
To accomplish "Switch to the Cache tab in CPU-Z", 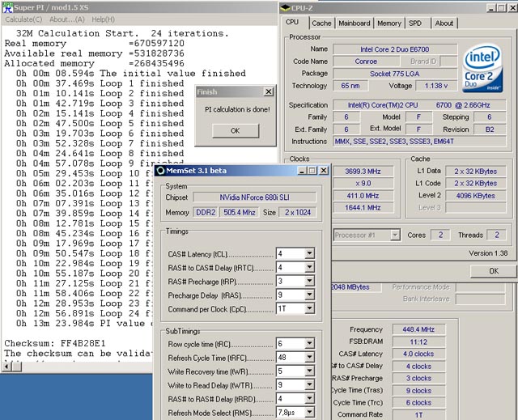I will pos(321,23).
